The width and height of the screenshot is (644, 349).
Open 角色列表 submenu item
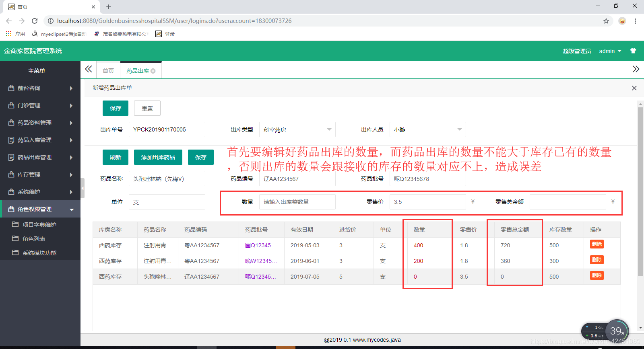tap(34, 239)
